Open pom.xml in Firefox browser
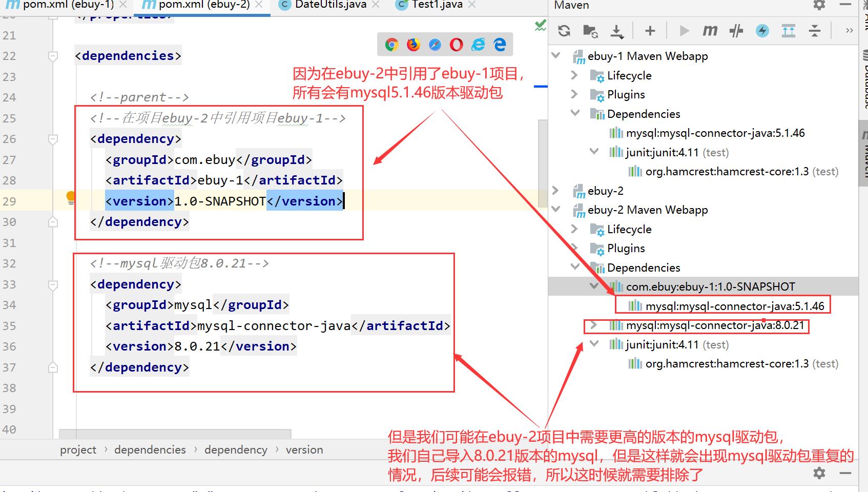Screen dimensions: 868x492 (414, 45)
